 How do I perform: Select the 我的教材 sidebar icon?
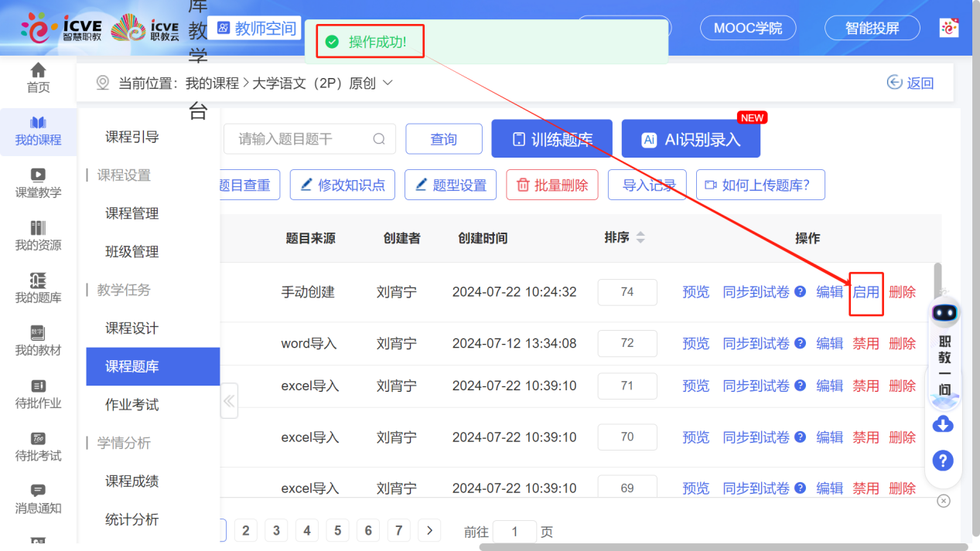coord(37,340)
